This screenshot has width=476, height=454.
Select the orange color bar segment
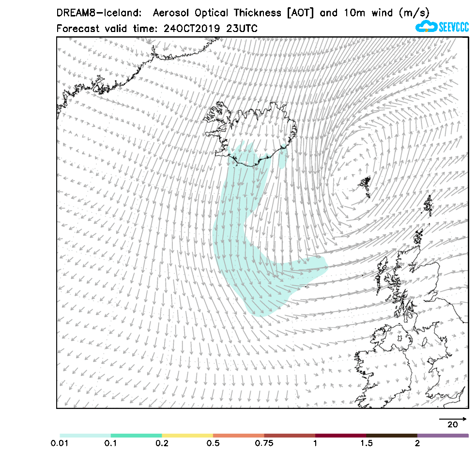[x=238, y=436]
